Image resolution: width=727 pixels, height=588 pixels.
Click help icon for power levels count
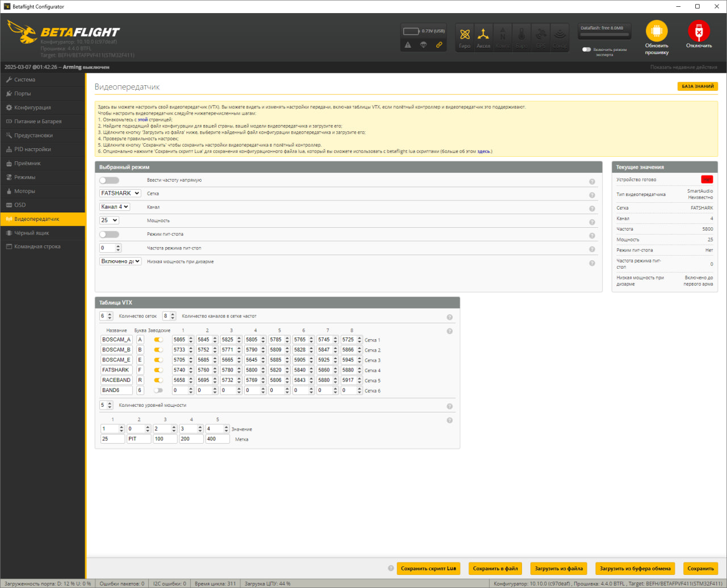tap(449, 407)
